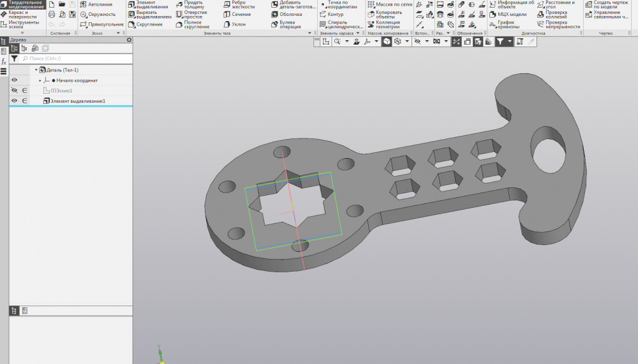Run МЦХ модели calculation
This screenshot has width=638, height=364.
511,14
